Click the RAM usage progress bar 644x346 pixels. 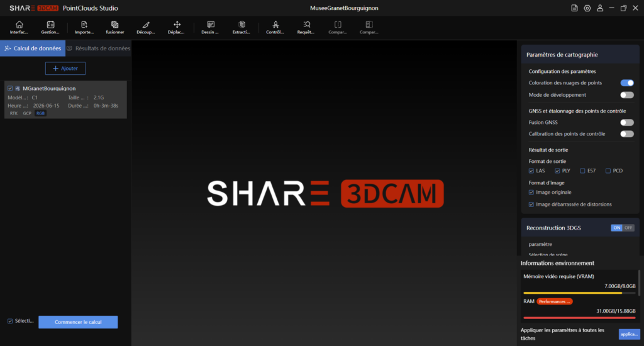click(x=579, y=318)
